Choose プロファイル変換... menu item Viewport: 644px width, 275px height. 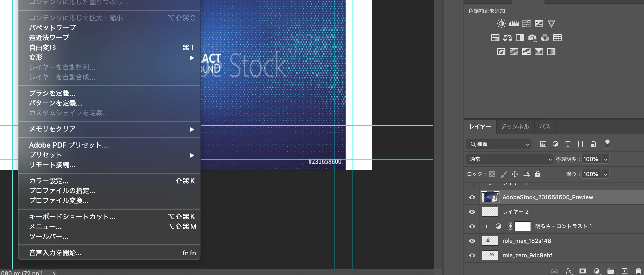109,201
